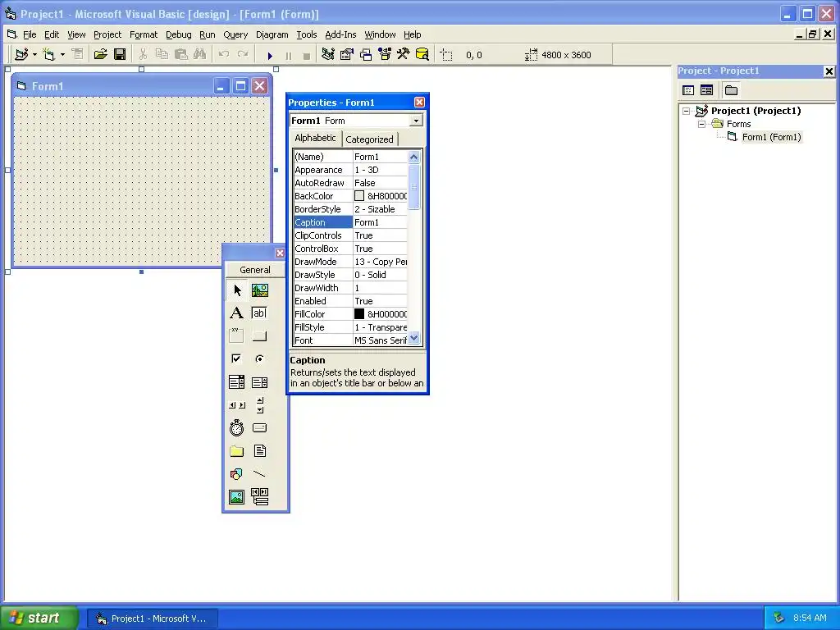The image size is (840, 630).
Task: Select the Image control in the toolbox
Action: click(x=237, y=497)
